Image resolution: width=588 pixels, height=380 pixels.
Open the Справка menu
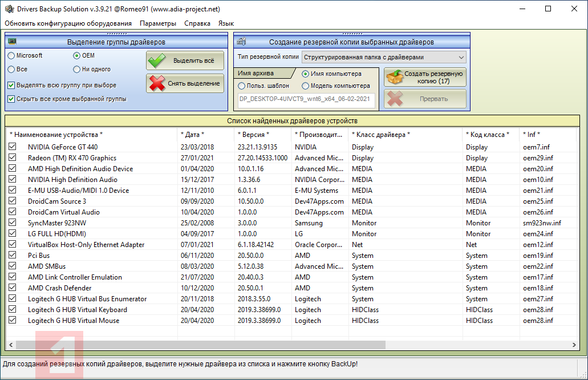(x=197, y=23)
